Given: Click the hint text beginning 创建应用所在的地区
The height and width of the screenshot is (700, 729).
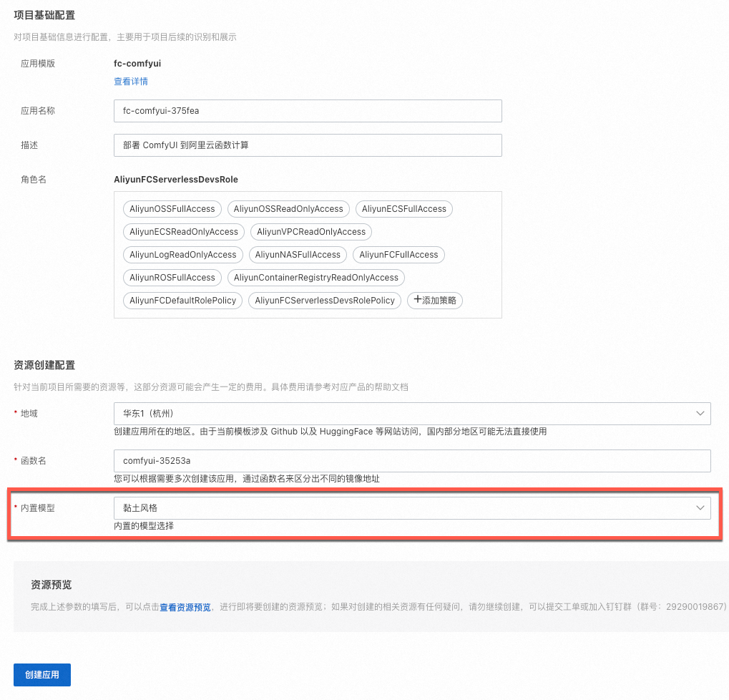Looking at the screenshot, I should click(330, 432).
